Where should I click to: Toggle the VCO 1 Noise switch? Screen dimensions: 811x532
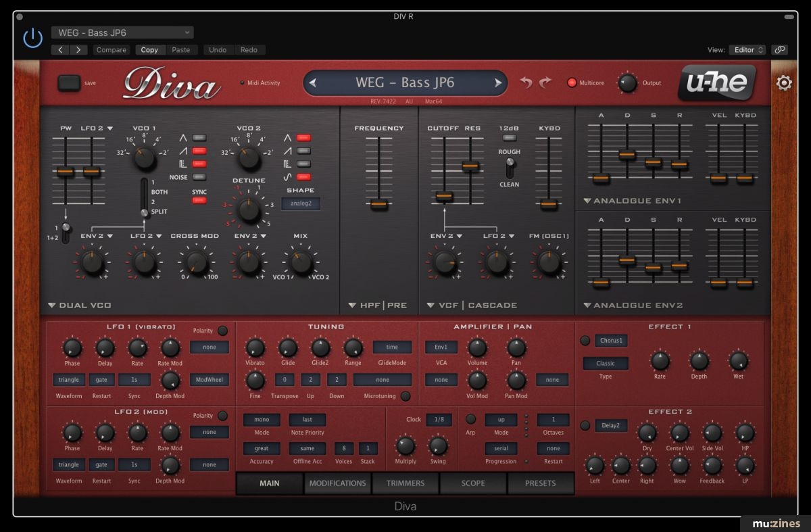click(x=199, y=177)
